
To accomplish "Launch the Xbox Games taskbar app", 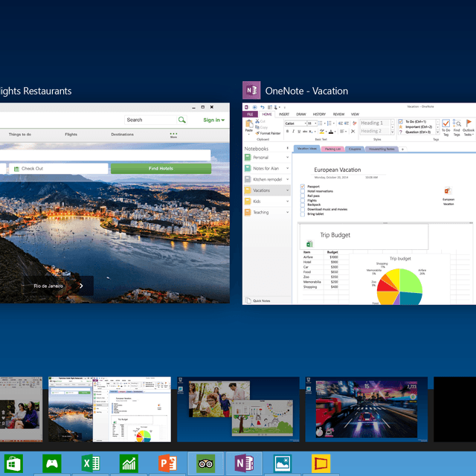I will 52,463.
